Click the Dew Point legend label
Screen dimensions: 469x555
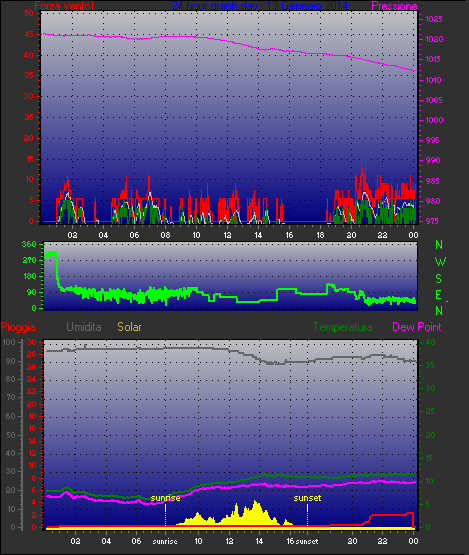(417, 327)
